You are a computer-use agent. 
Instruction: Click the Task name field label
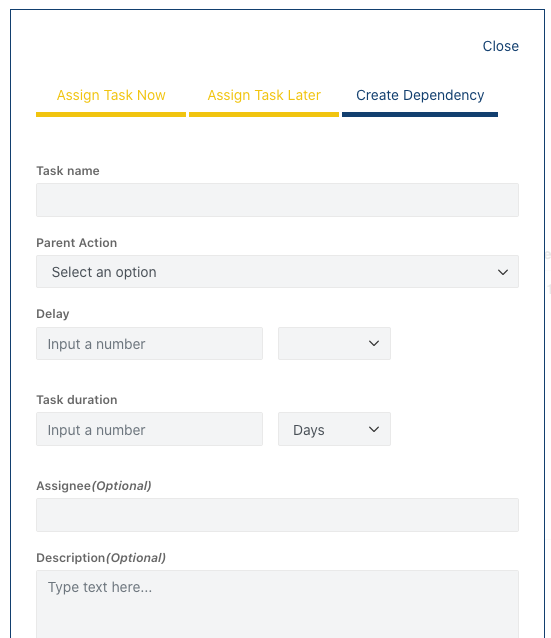pos(68,171)
